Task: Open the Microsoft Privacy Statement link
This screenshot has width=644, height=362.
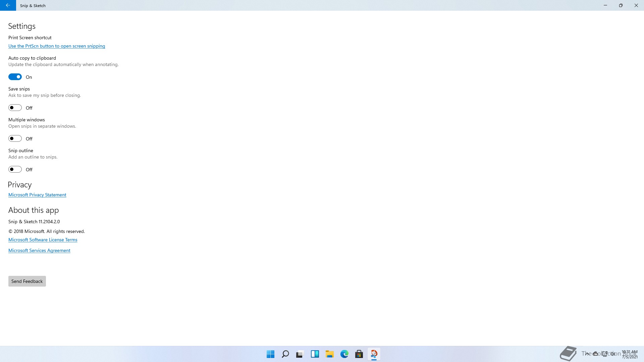Action: (x=37, y=195)
